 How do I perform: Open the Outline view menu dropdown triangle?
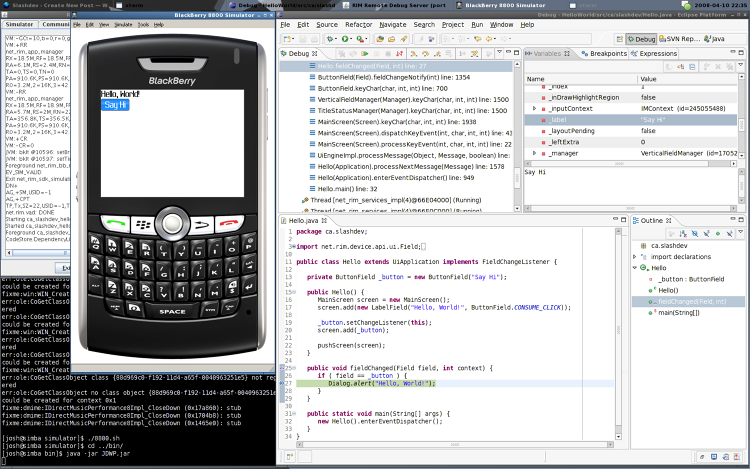[740, 232]
